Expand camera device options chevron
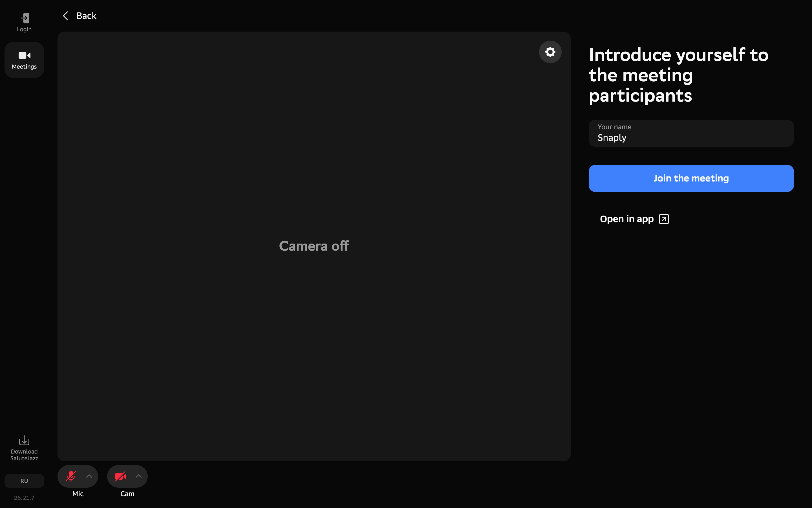Image resolution: width=812 pixels, height=508 pixels. pos(139,476)
